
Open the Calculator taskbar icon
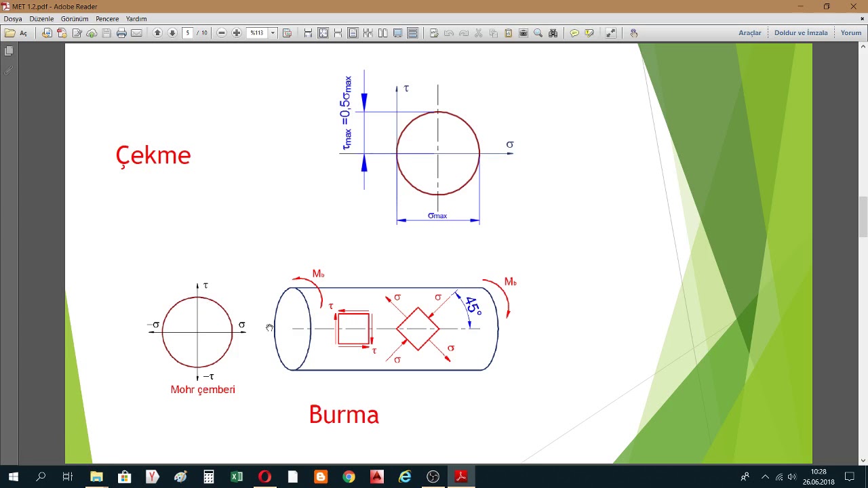click(209, 477)
